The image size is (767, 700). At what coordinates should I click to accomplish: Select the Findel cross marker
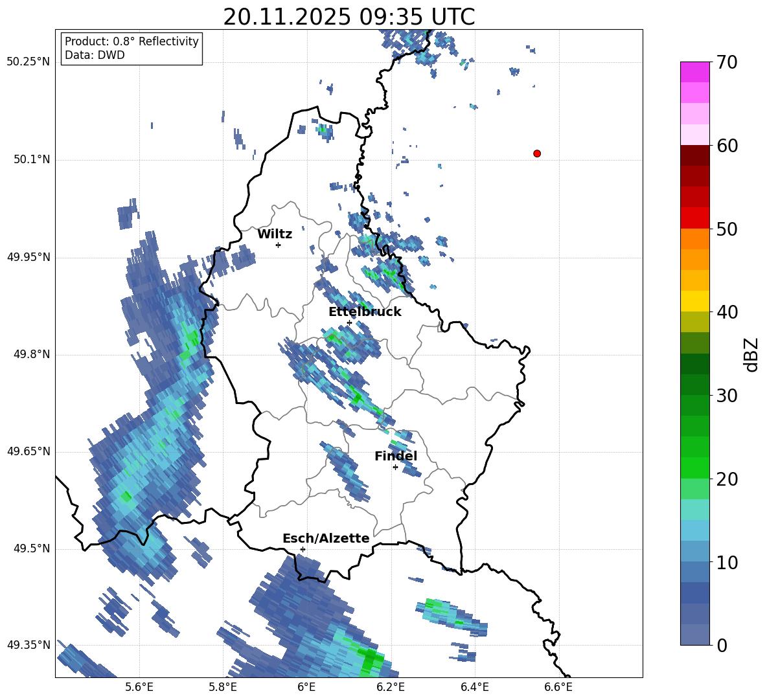click(395, 468)
